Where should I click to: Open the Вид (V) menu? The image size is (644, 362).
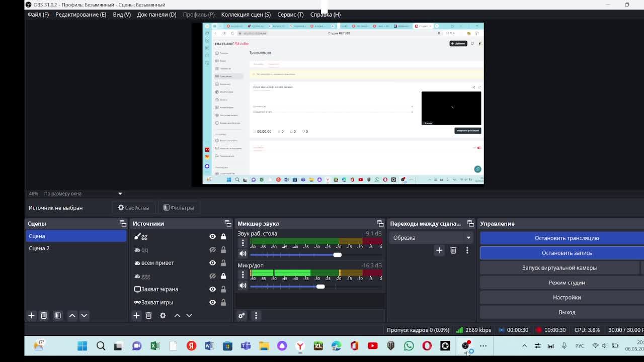(x=122, y=15)
